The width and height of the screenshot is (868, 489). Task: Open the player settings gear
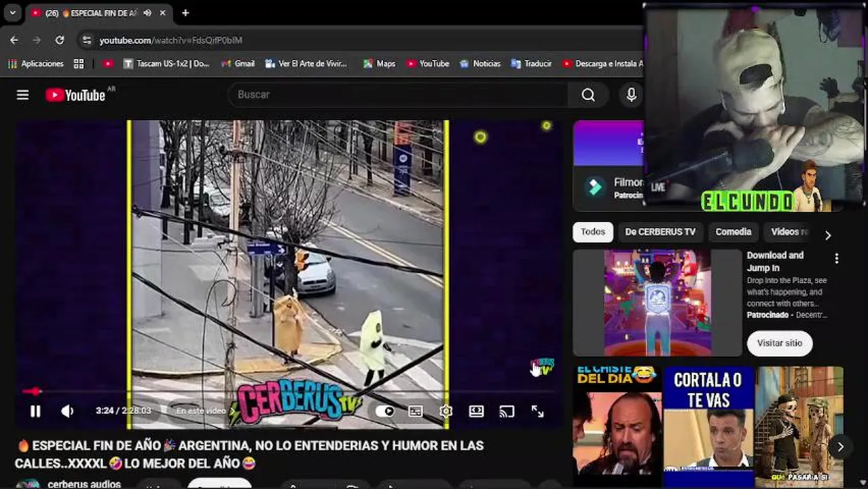click(446, 412)
